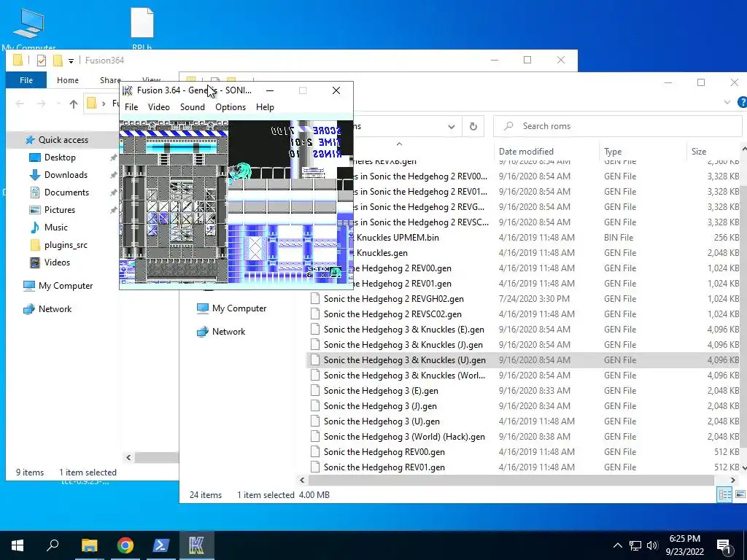Show hidden tray icons
Image resolution: width=747 pixels, height=560 pixels.
(x=617, y=545)
